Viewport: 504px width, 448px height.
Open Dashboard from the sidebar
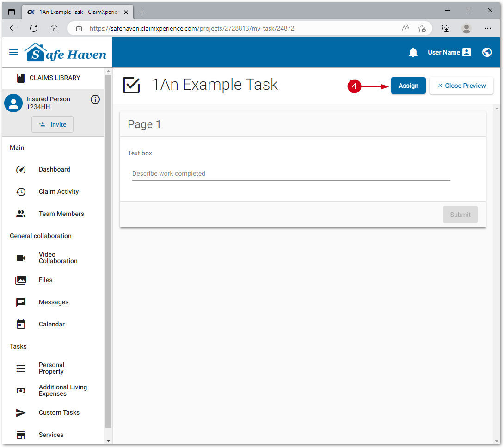pyautogui.click(x=54, y=170)
